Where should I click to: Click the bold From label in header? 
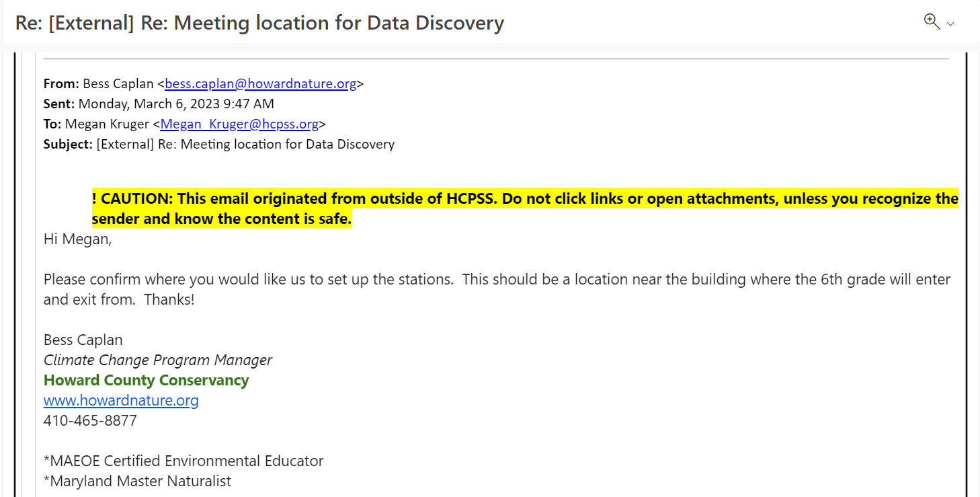pyautogui.click(x=61, y=84)
